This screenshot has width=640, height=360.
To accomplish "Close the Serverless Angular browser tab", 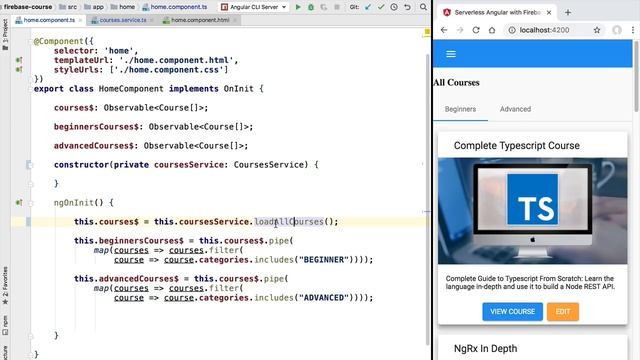I will coord(549,13).
